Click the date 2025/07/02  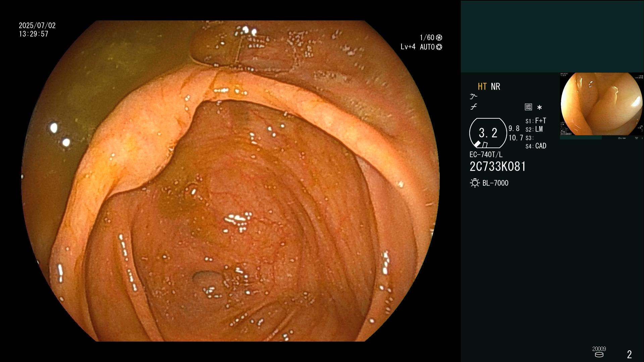point(37,25)
